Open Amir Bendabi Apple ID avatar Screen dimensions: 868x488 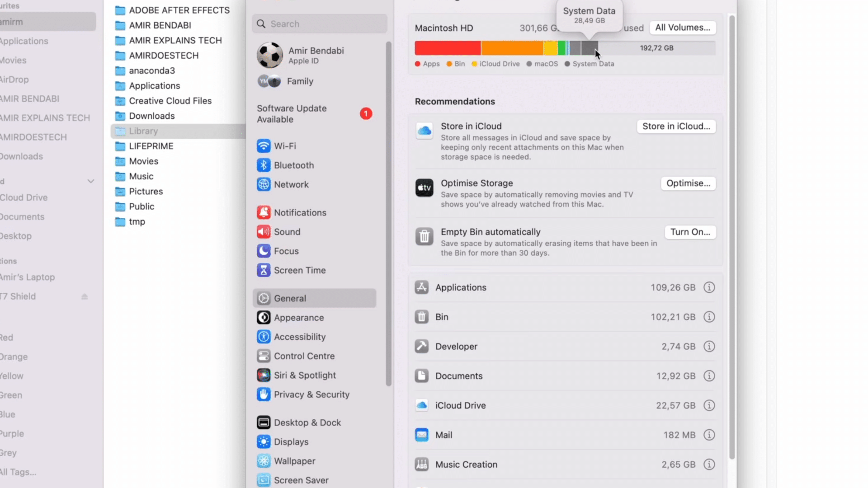270,55
